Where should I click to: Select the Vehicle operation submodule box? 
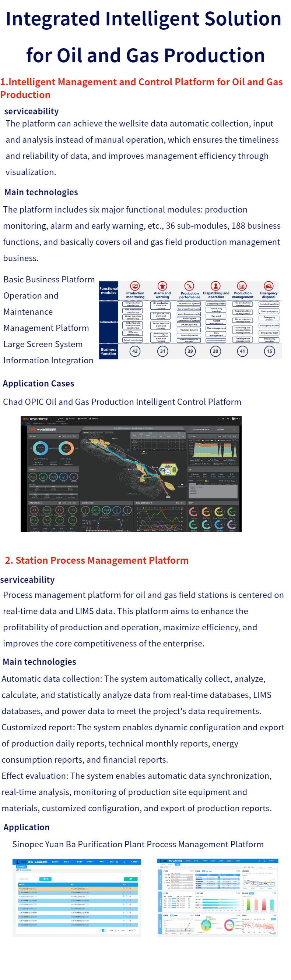(216, 341)
